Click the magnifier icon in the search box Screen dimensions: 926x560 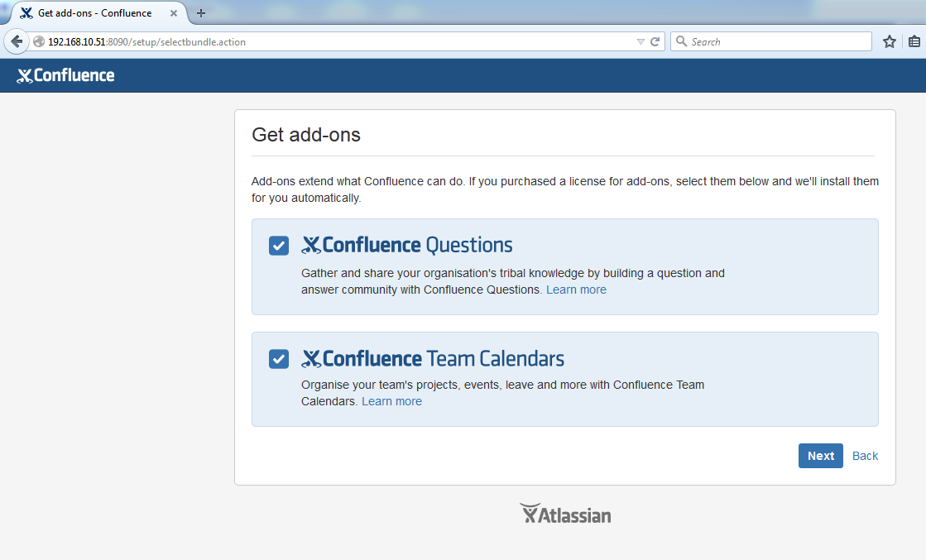(x=681, y=41)
